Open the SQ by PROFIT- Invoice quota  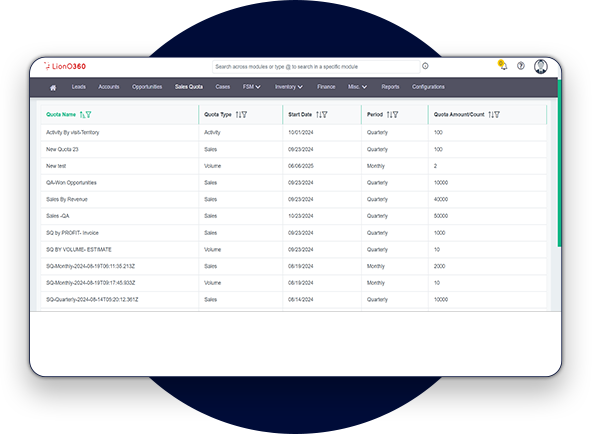click(72, 233)
